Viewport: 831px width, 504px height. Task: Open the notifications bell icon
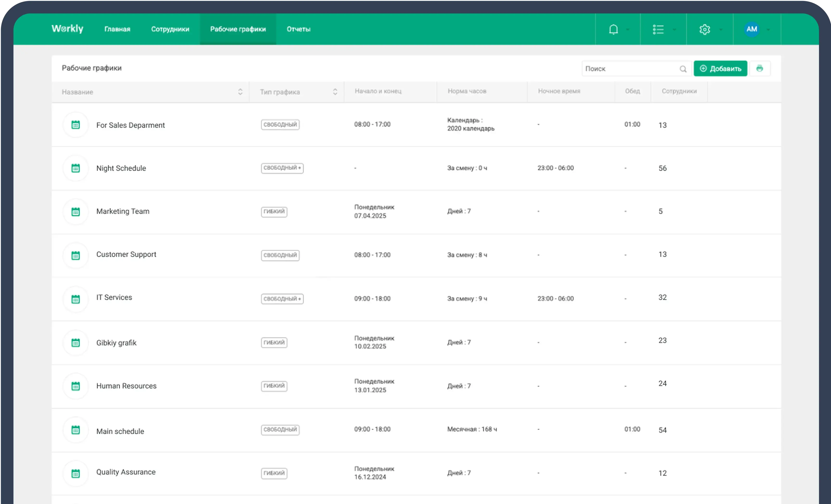614,29
